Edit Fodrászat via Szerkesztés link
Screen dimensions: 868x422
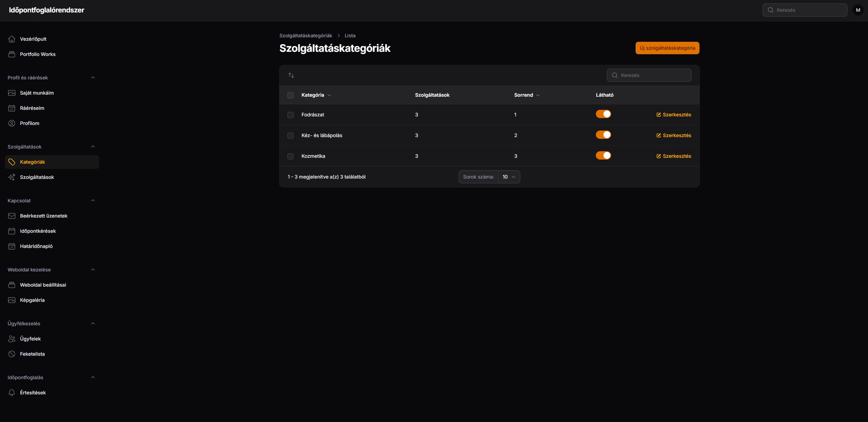(674, 115)
